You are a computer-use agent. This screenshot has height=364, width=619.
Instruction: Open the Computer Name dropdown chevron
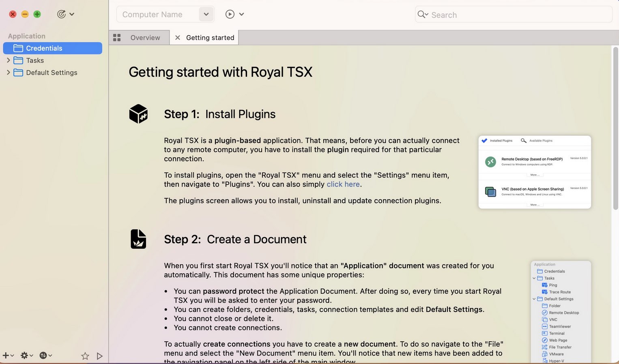pos(206,15)
